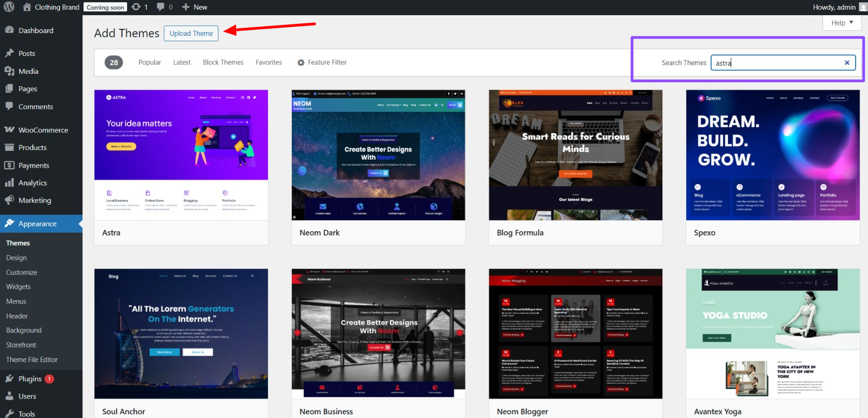868x418 pixels.
Task: Click the Comments icon in sidebar
Action: coord(9,106)
